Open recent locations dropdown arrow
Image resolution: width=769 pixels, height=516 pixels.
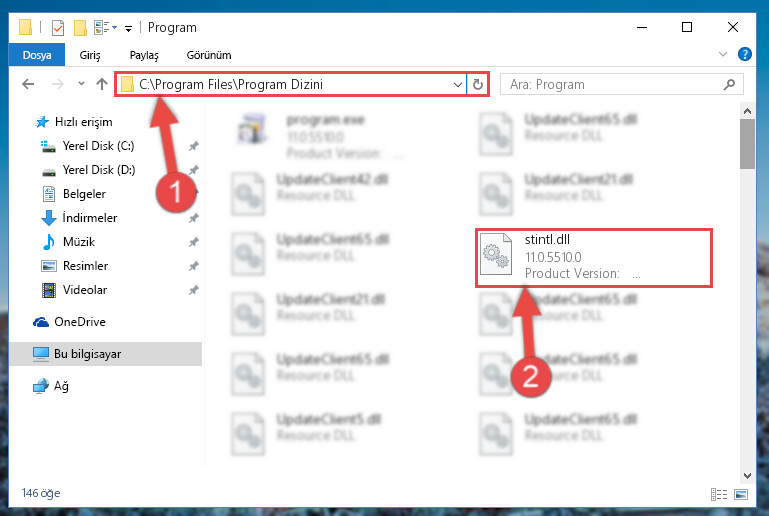coord(81,84)
